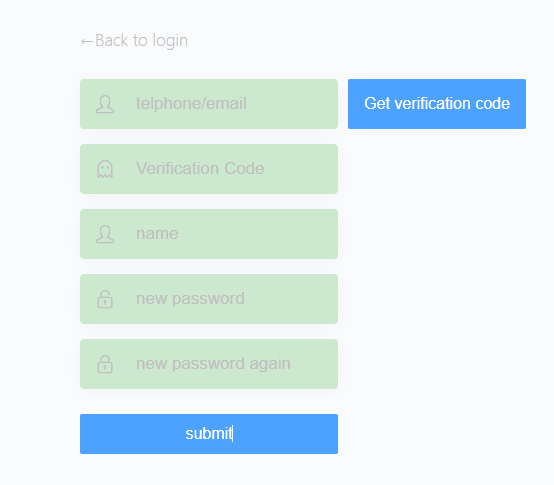Click the left arrow before Back to login
Screen dimensions: 554x485
(87, 41)
